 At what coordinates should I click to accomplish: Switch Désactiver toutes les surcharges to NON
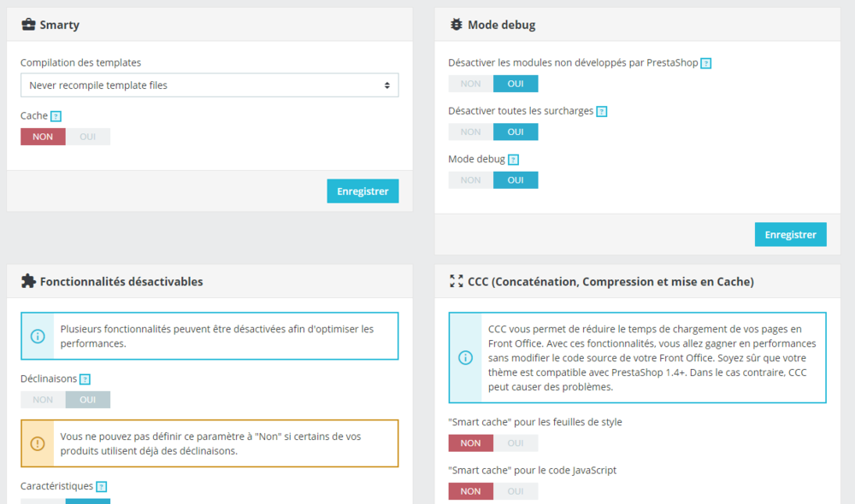pos(470,132)
